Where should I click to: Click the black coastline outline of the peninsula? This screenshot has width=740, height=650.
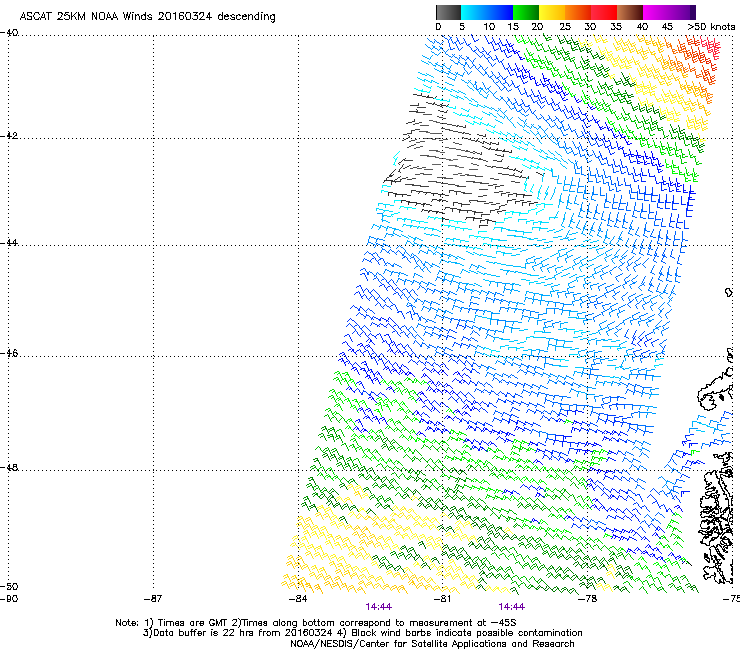(x=716, y=391)
